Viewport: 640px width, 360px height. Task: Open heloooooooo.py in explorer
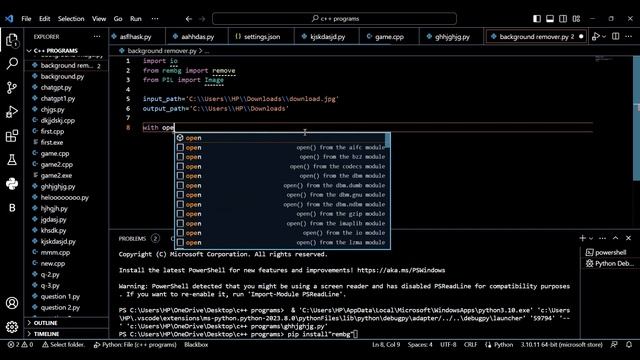64,198
